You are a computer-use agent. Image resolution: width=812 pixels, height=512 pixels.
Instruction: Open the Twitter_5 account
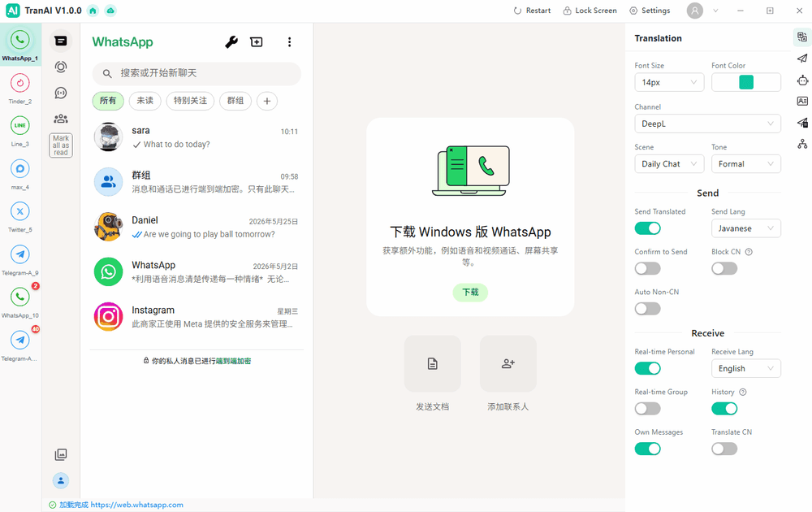20,217
